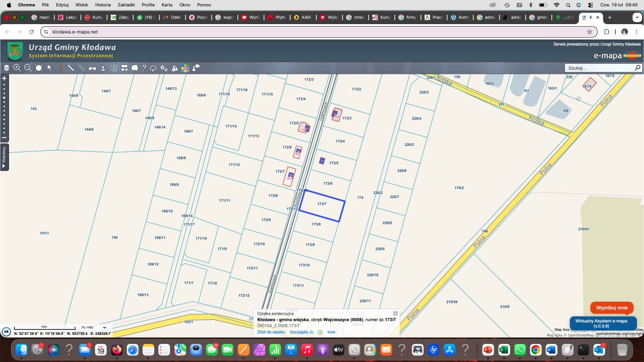Select the orange info identify tool
This screenshot has width=644, height=362.
(x=60, y=68)
